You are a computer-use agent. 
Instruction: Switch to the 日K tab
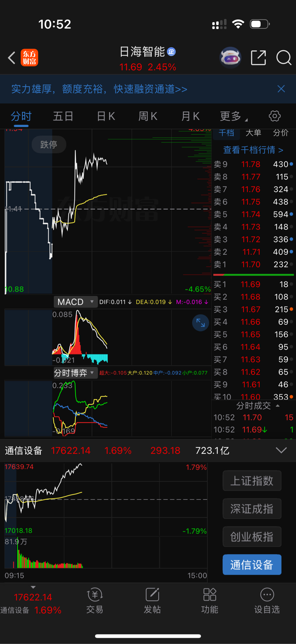tap(106, 116)
